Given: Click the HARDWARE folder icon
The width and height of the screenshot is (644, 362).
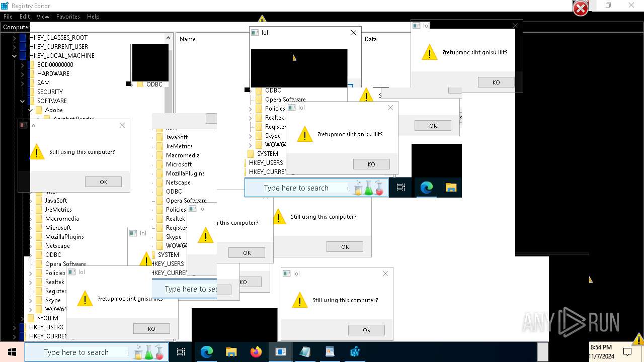Looking at the screenshot, I should [32, 74].
